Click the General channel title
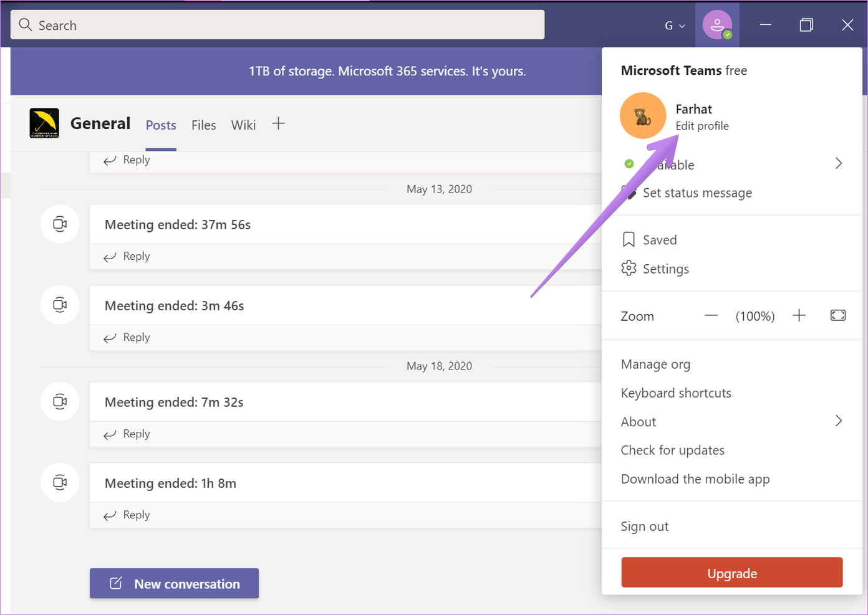 tap(100, 123)
